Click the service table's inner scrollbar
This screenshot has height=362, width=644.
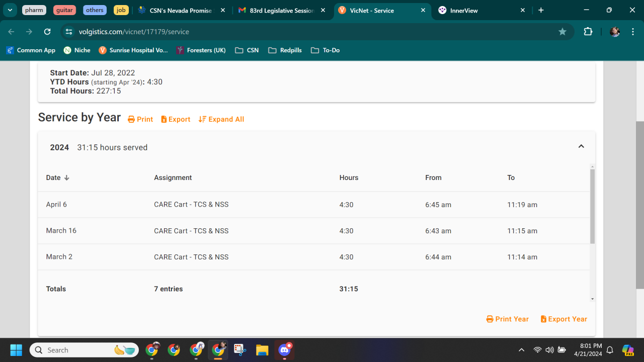point(592,206)
